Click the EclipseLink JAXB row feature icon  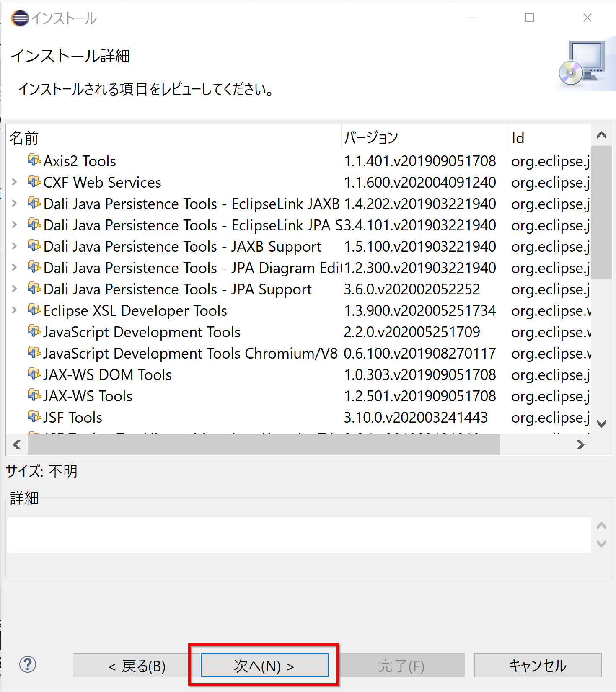pyautogui.click(x=34, y=203)
